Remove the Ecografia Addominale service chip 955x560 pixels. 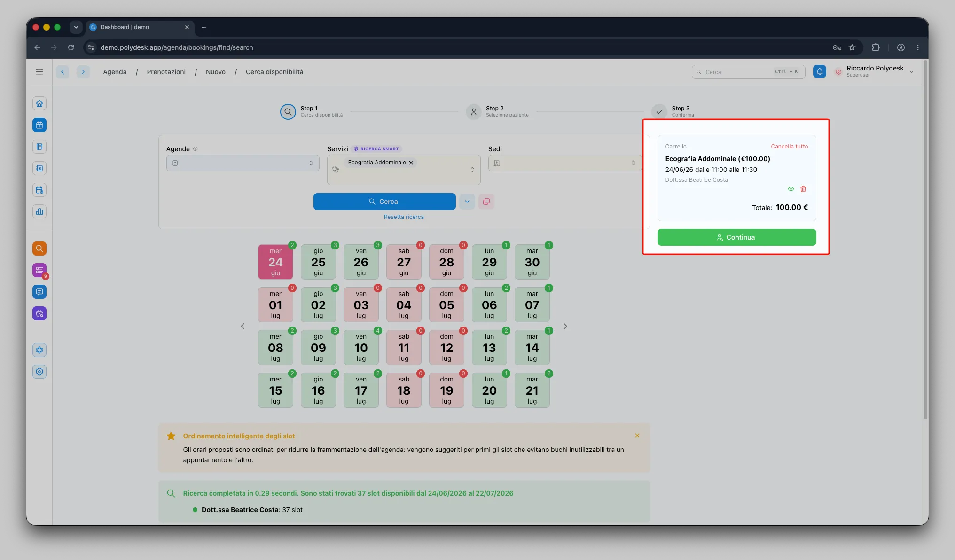(411, 163)
